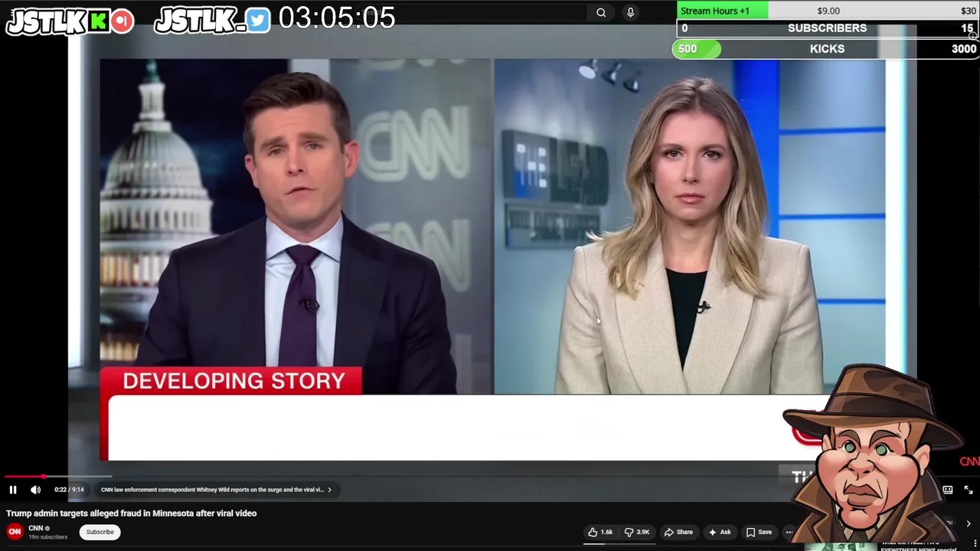Image resolution: width=980 pixels, height=551 pixels.
Task: Open the CNN channel avatar
Action: point(15,532)
